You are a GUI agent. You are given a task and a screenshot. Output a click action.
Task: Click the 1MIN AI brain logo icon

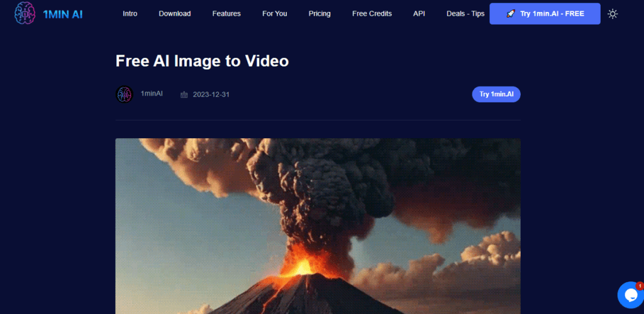pyautogui.click(x=25, y=13)
